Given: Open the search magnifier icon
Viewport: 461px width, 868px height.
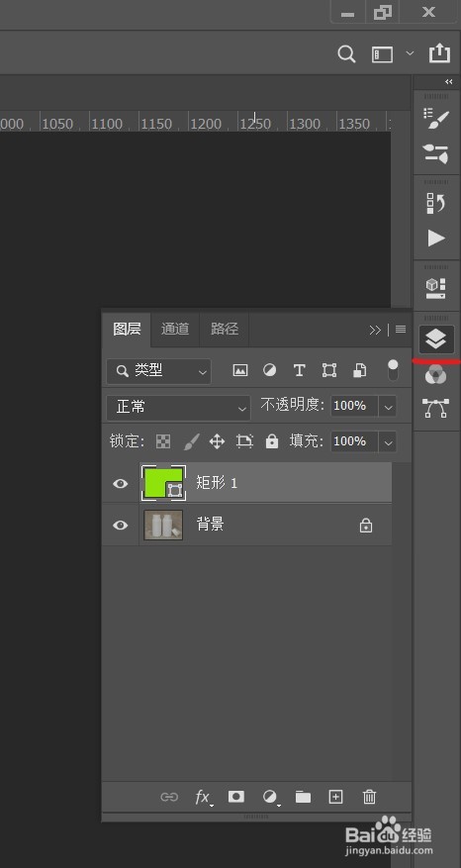Looking at the screenshot, I should pos(346,54).
